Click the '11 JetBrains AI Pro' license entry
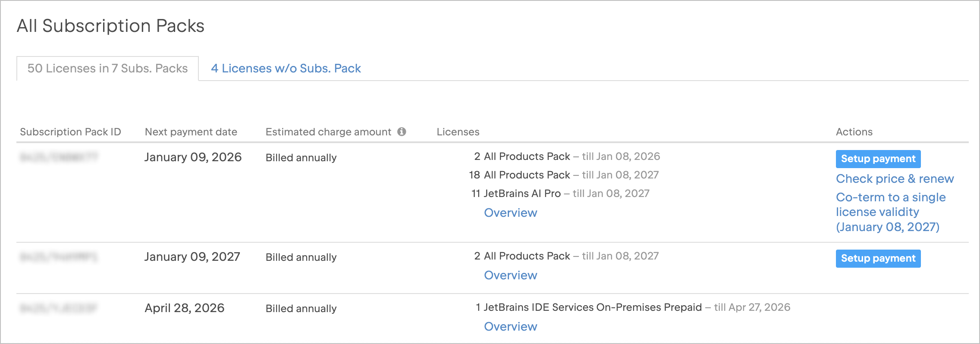980x344 pixels. coord(561,194)
